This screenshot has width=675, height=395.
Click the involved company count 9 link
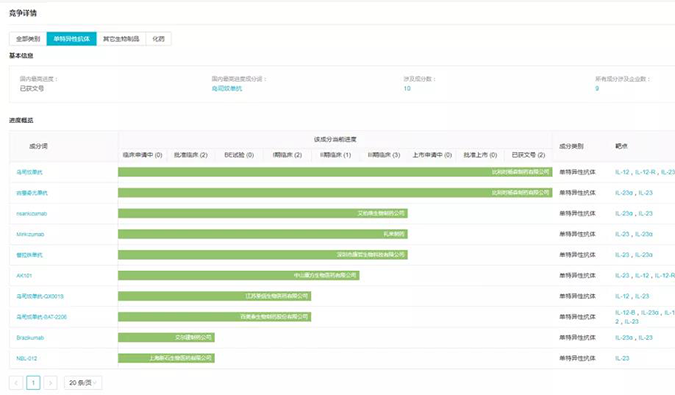tap(597, 88)
